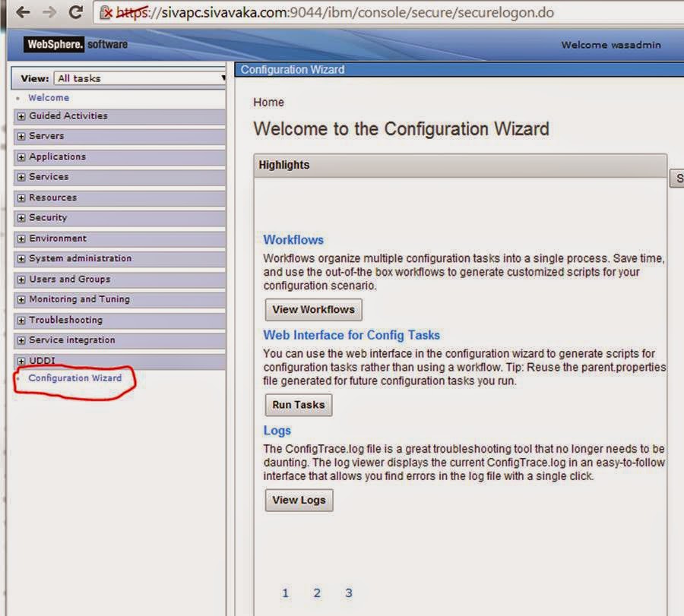This screenshot has height=616, width=684.
Task: Go to highlights page 3
Action: tap(349, 593)
